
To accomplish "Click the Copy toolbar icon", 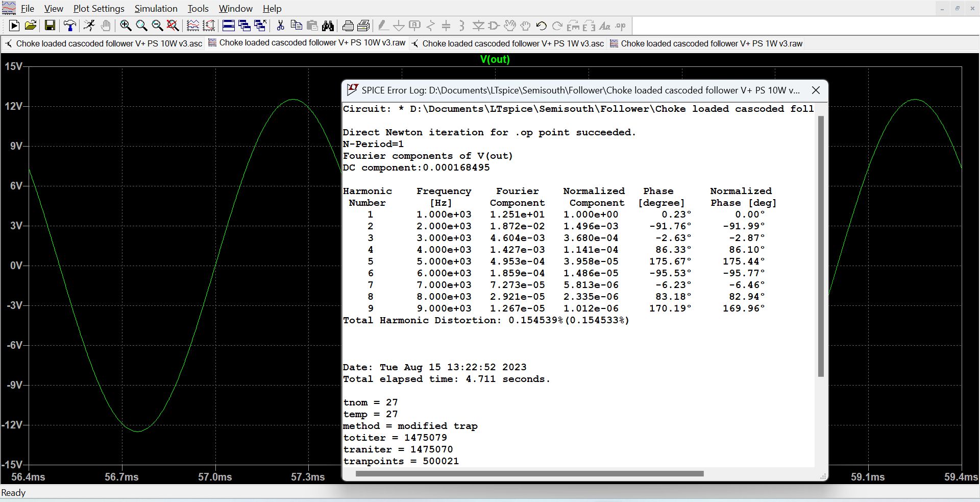I will pos(296,26).
